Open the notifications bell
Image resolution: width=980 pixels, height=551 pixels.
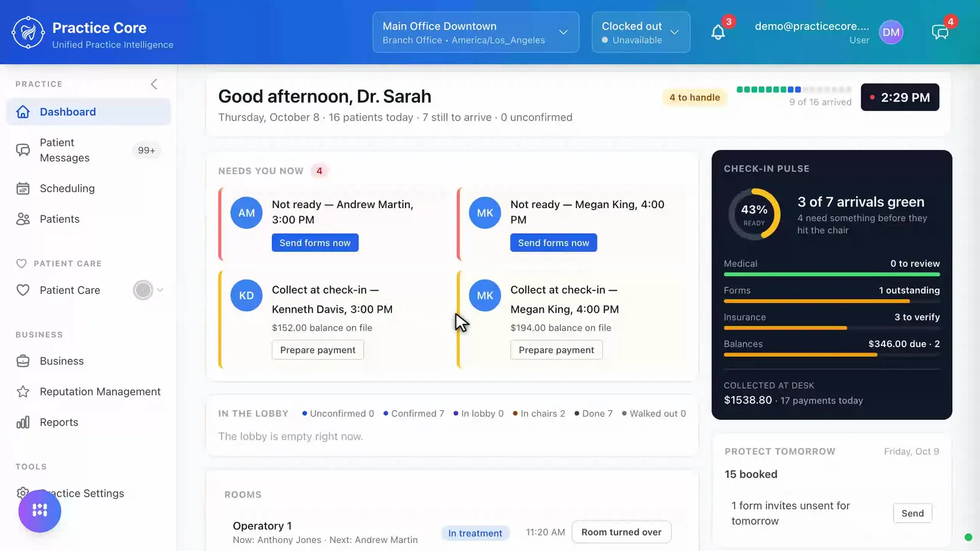[718, 32]
